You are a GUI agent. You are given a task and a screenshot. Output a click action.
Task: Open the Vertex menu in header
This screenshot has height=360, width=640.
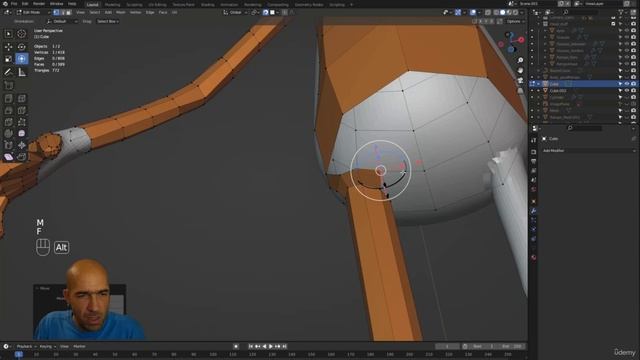click(136, 13)
